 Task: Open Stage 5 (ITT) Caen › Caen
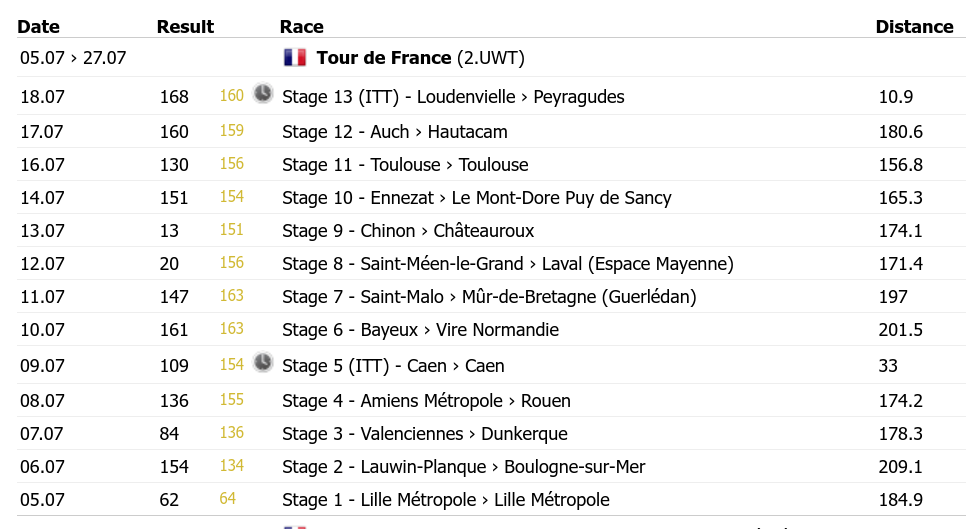[x=393, y=366]
